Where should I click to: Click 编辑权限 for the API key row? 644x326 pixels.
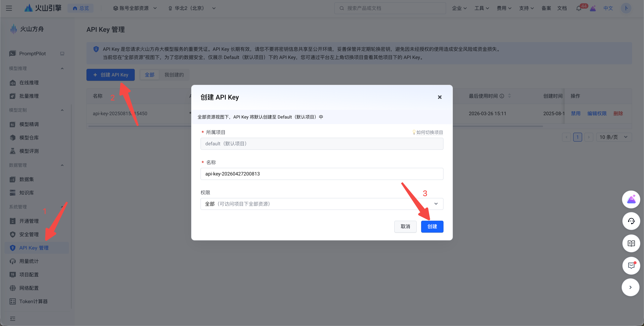tap(597, 114)
